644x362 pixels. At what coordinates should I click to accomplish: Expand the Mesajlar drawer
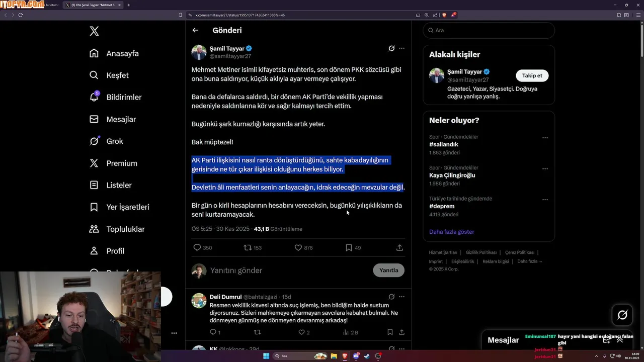click(x=620, y=340)
